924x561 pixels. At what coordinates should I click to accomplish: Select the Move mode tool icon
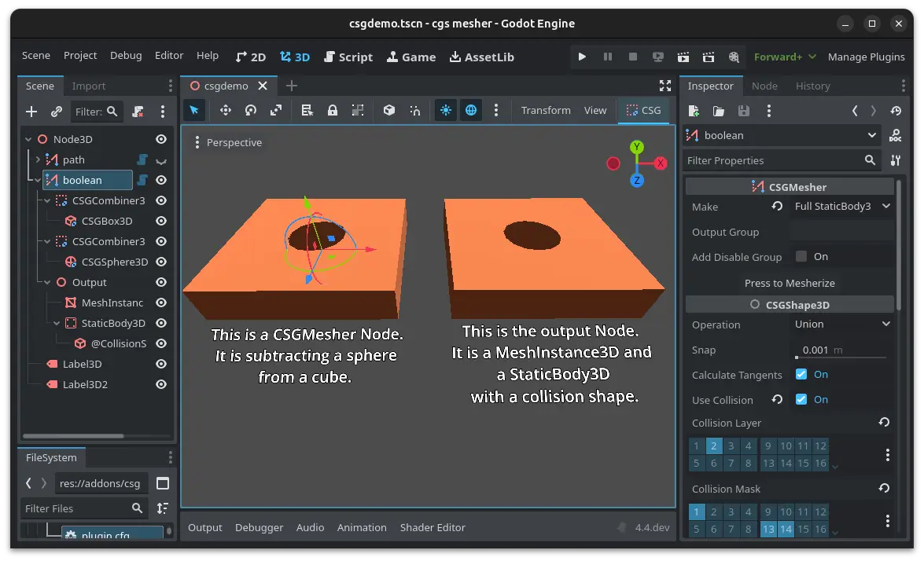point(226,111)
